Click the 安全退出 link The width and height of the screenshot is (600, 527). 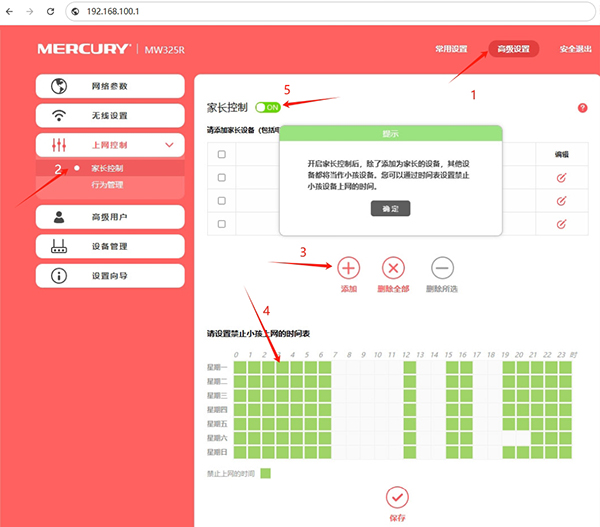(576, 48)
